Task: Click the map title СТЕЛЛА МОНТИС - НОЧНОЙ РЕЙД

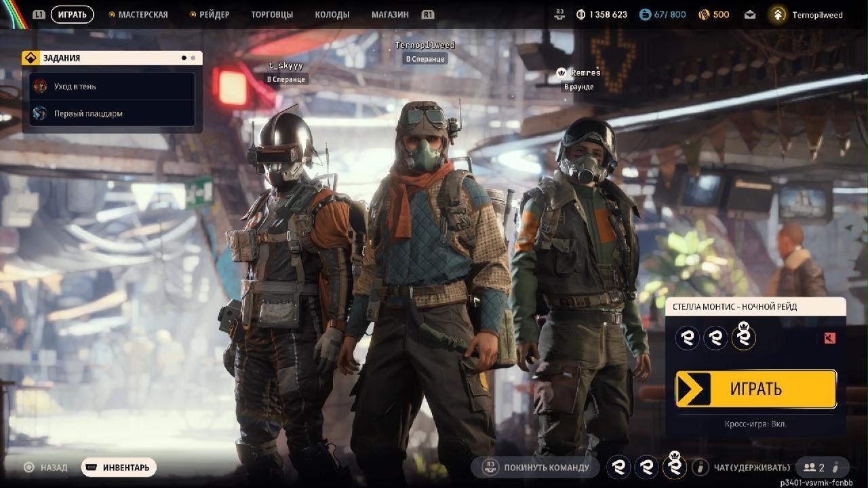Action: (x=734, y=306)
